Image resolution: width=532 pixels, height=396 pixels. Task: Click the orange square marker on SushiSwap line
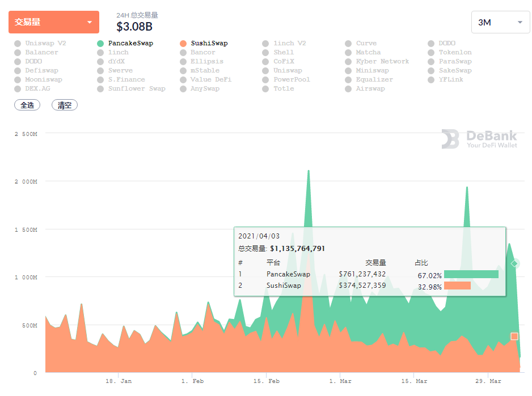click(514, 337)
